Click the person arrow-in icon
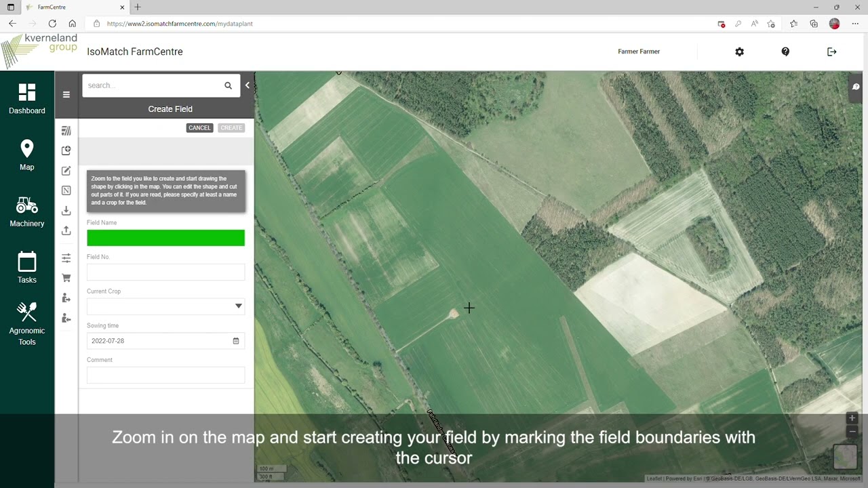The height and width of the screenshot is (488, 868). (x=66, y=318)
